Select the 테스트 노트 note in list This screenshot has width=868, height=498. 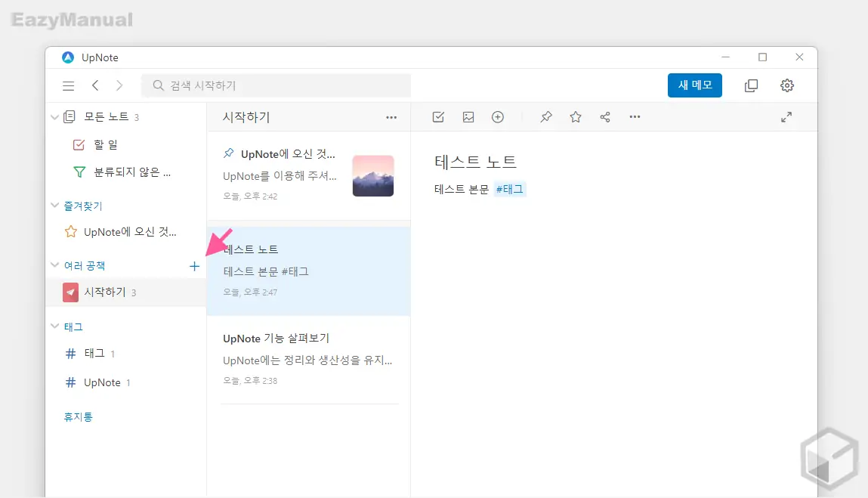coord(309,271)
